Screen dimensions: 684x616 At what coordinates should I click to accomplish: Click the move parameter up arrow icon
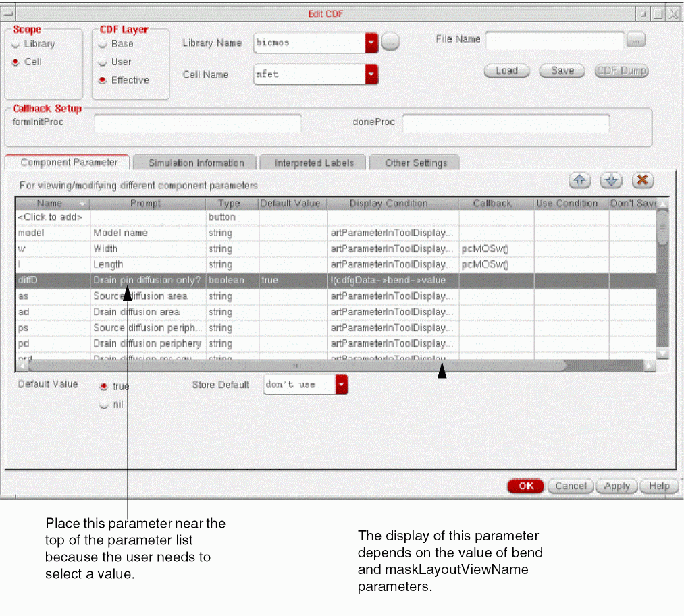pos(580,180)
